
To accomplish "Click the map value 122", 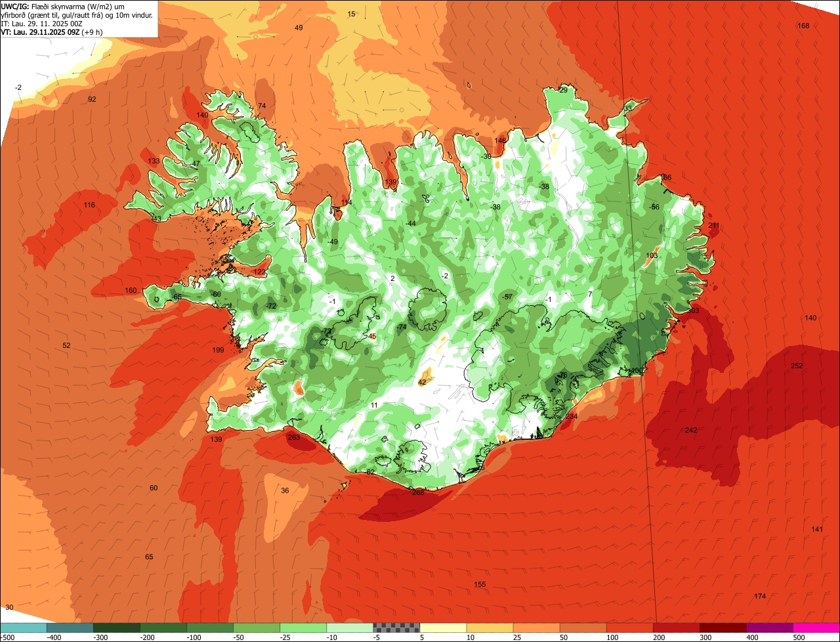I will click(260, 272).
